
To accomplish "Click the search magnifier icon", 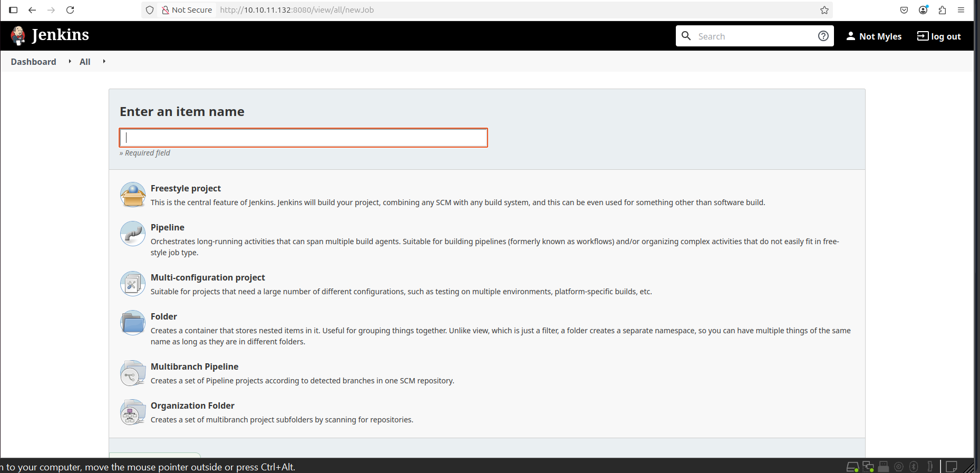I will tap(686, 36).
